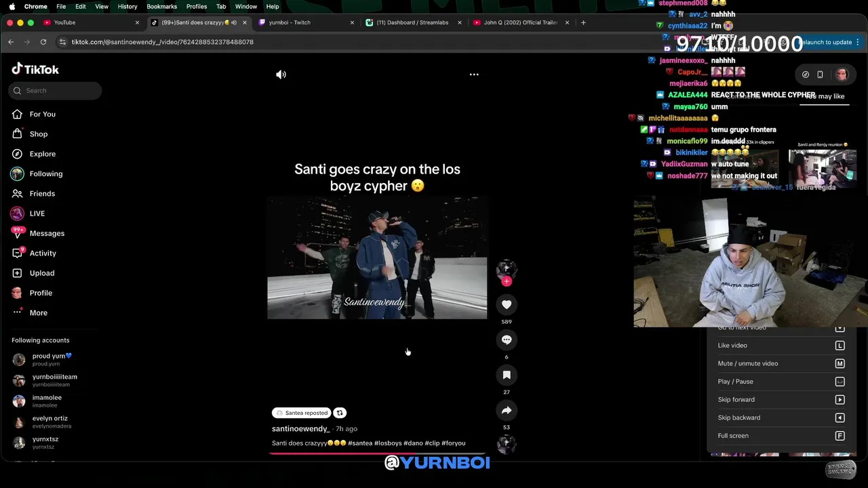The height and width of the screenshot is (488, 868).
Task: Click Like video shortcut row
Action: click(x=781, y=346)
